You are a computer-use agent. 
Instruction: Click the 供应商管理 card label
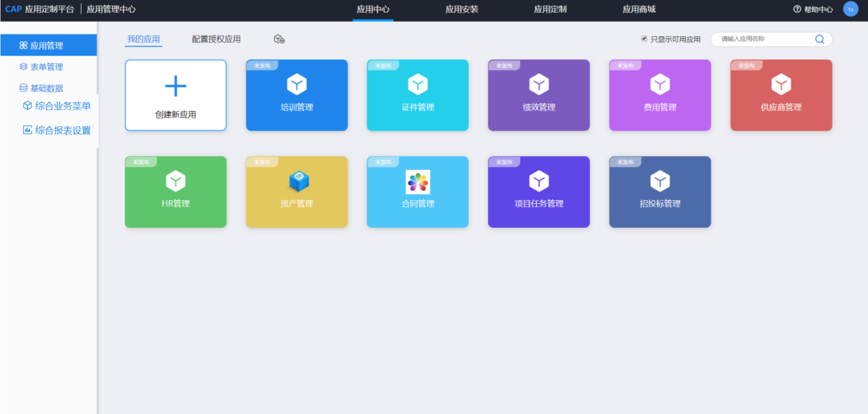click(781, 107)
